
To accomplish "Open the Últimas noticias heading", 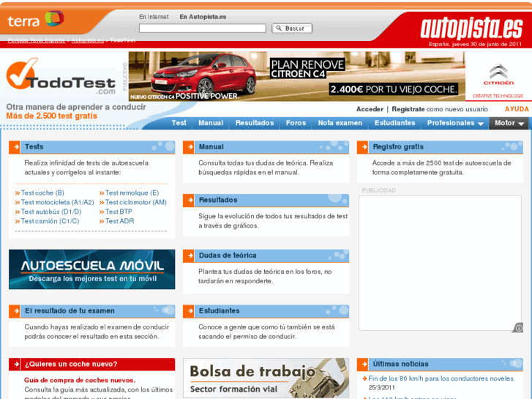I will point(400,364).
